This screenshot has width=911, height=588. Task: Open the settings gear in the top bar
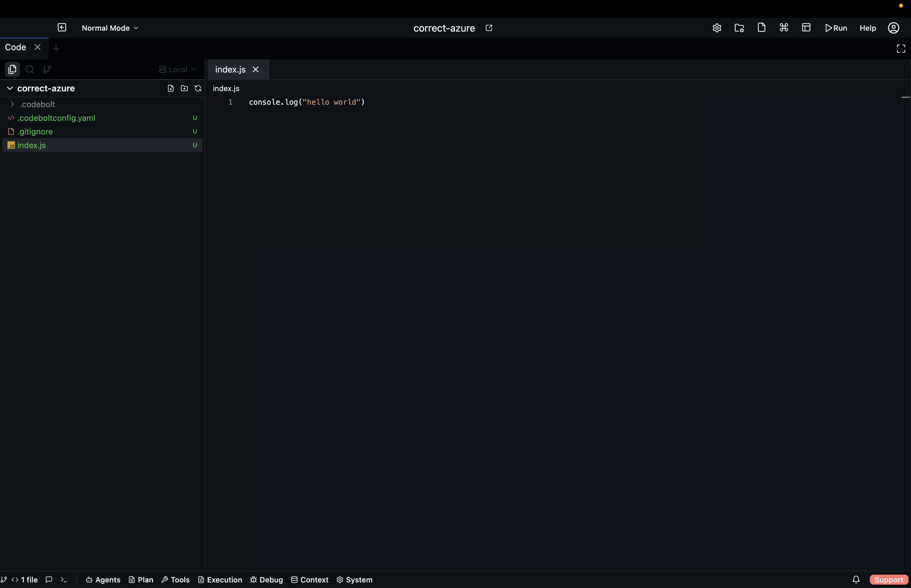[x=716, y=28]
